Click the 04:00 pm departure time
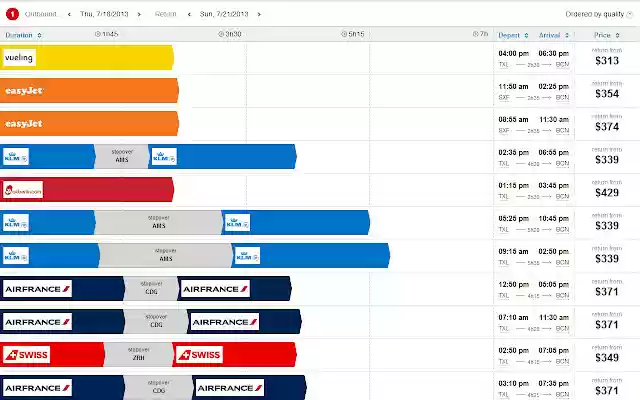Viewport: 640px width, 400px height. 513,53
